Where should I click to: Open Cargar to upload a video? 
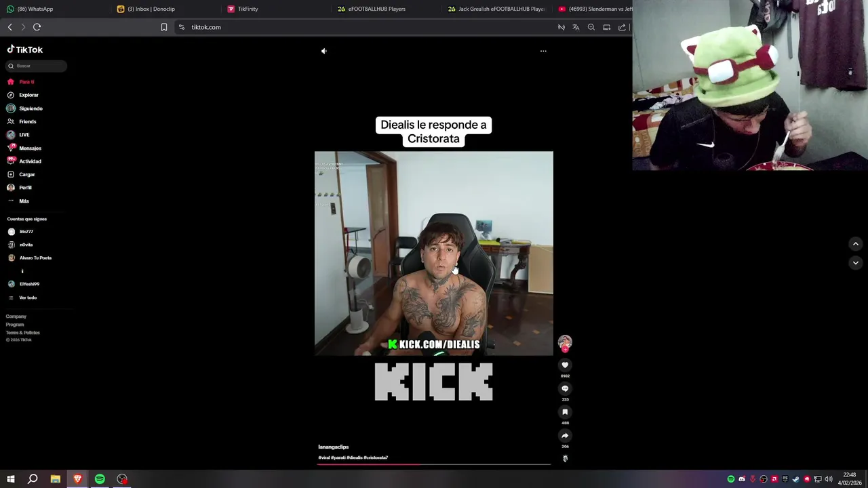click(x=20, y=174)
